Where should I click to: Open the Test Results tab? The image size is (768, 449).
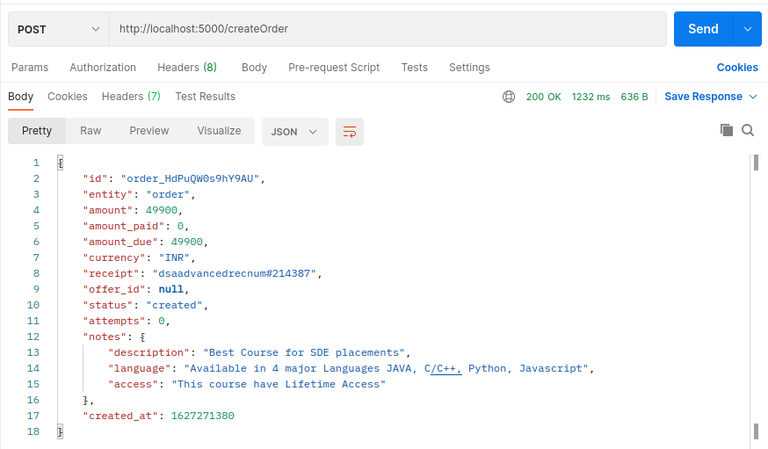tap(205, 96)
